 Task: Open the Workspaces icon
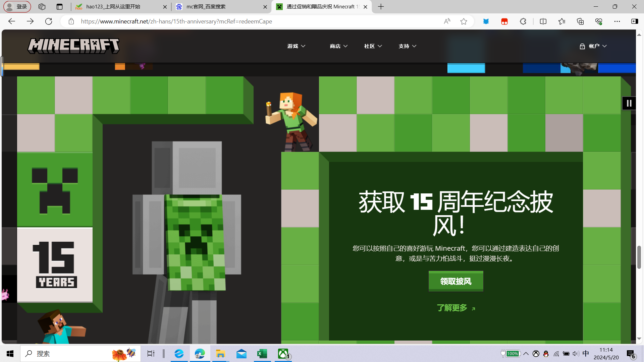click(x=42, y=7)
